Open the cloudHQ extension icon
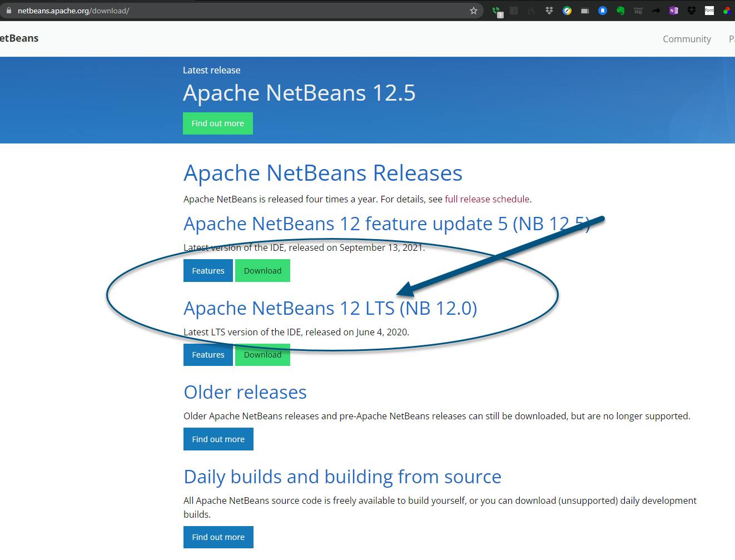The image size is (735, 560). (638, 11)
